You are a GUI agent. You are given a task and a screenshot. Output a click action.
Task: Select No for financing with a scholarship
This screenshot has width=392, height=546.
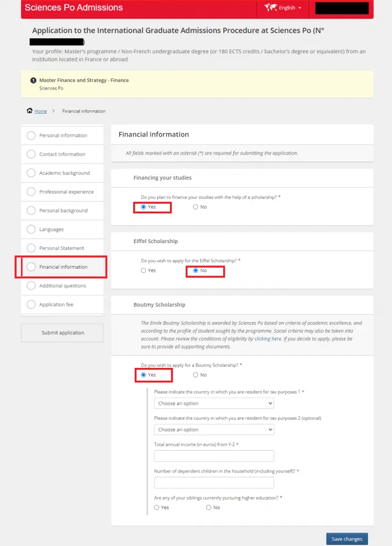pos(195,207)
